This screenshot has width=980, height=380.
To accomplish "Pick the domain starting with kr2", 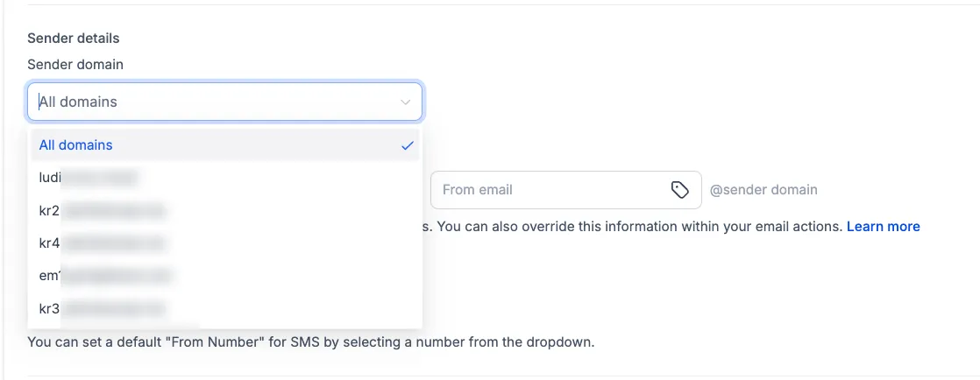I will point(225,211).
